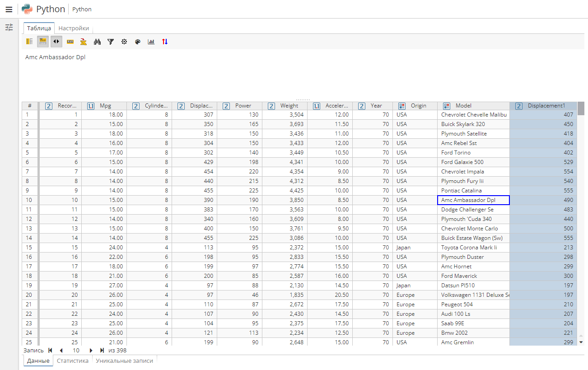Click the Python logo icon
Screen dimensions: 588x370
point(27,9)
